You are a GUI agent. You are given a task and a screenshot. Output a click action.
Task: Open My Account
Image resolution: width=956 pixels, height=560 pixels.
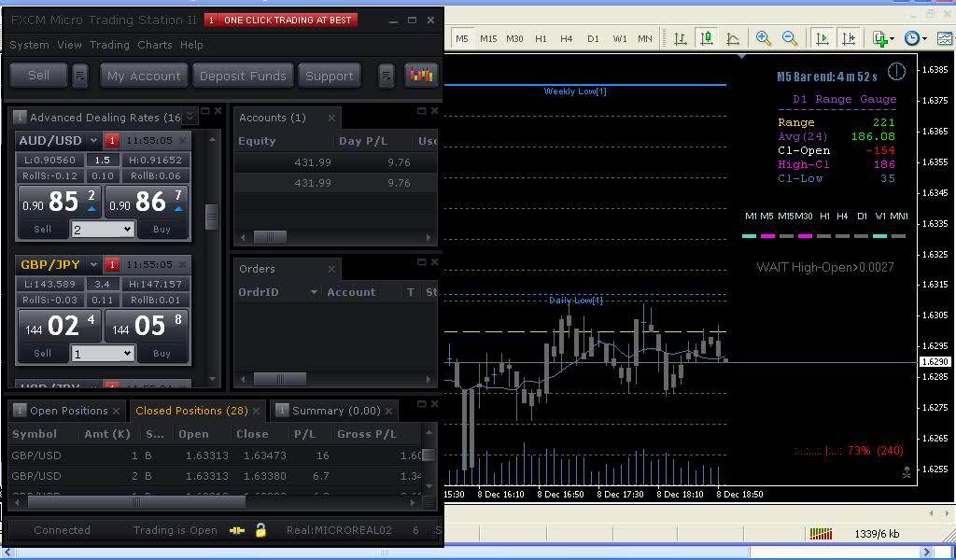pos(144,76)
